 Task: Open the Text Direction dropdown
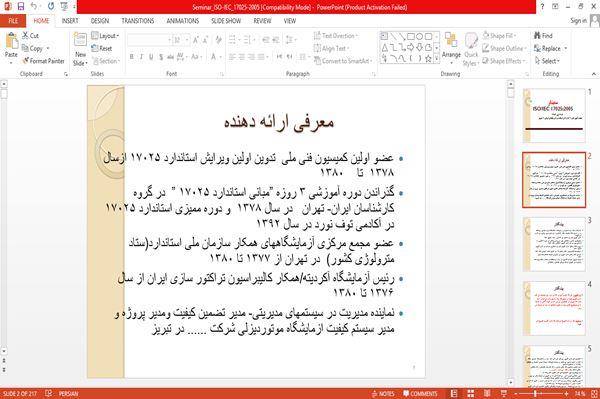coord(336,36)
